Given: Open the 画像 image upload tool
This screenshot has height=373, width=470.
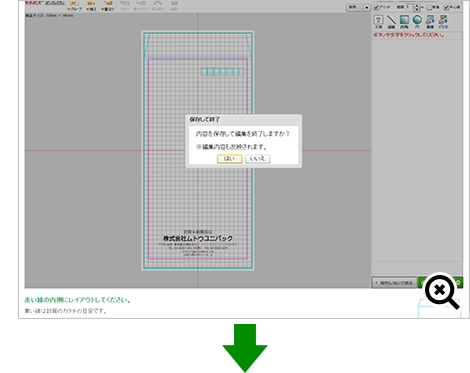Looking at the screenshot, I should [x=430, y=22].
